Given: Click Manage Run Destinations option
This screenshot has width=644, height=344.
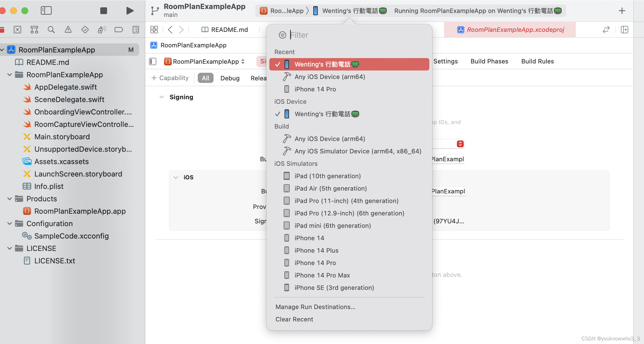Looking at the screenshot, I should click(x=315, y=307).
